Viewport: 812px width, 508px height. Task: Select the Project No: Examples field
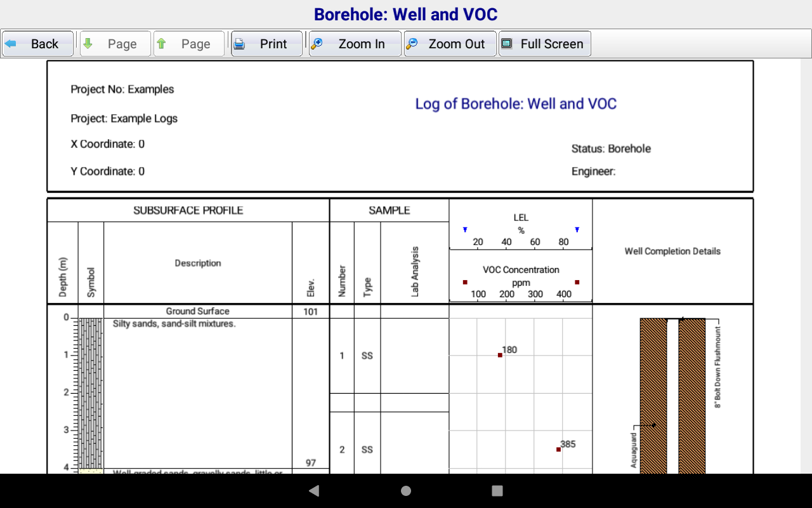pos(122,90)
